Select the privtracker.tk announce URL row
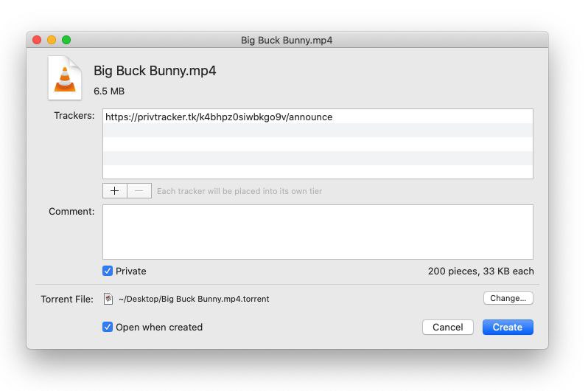 pyautogui.click(x=219, y=117)
